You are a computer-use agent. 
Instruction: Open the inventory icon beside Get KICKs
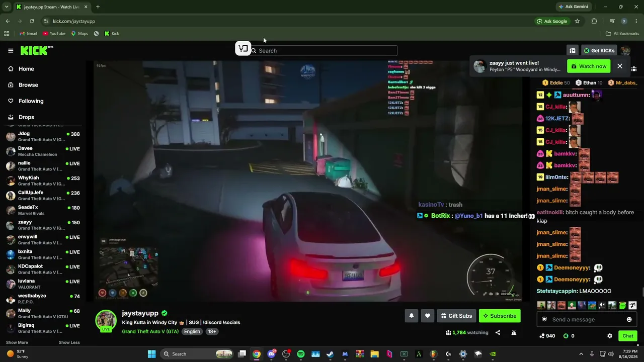pyautogui.click(x=573, y=50)
